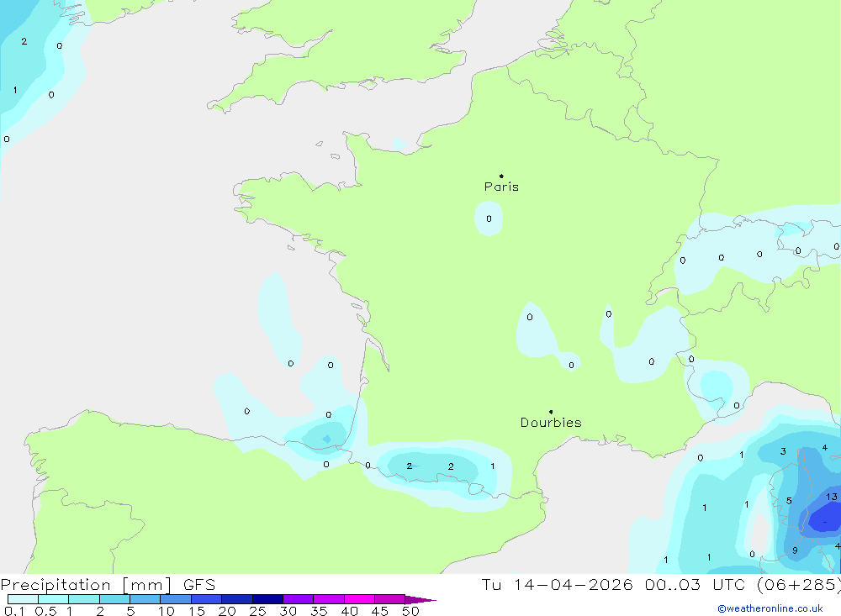Click the 'Precipitation [mm] GFS' title text
841x616 pixels.
(108, 585)
